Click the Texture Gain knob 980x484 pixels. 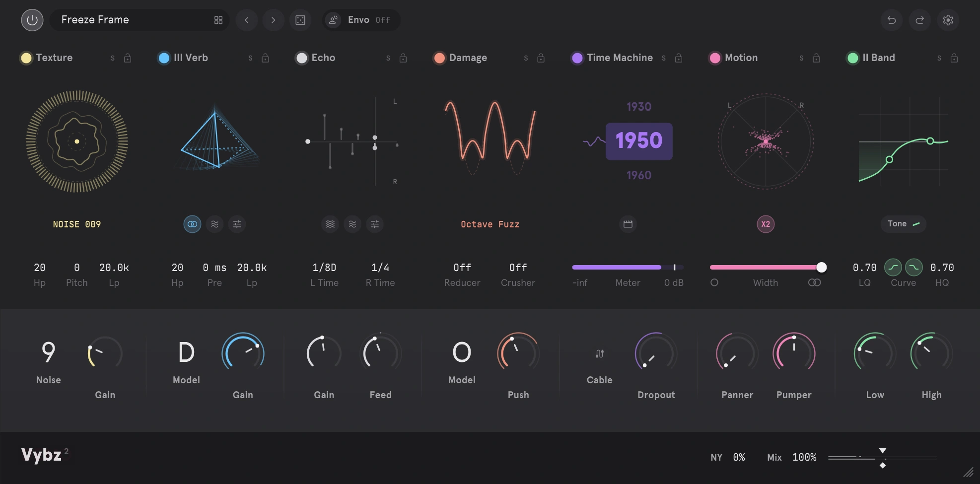tap(105, 353)
